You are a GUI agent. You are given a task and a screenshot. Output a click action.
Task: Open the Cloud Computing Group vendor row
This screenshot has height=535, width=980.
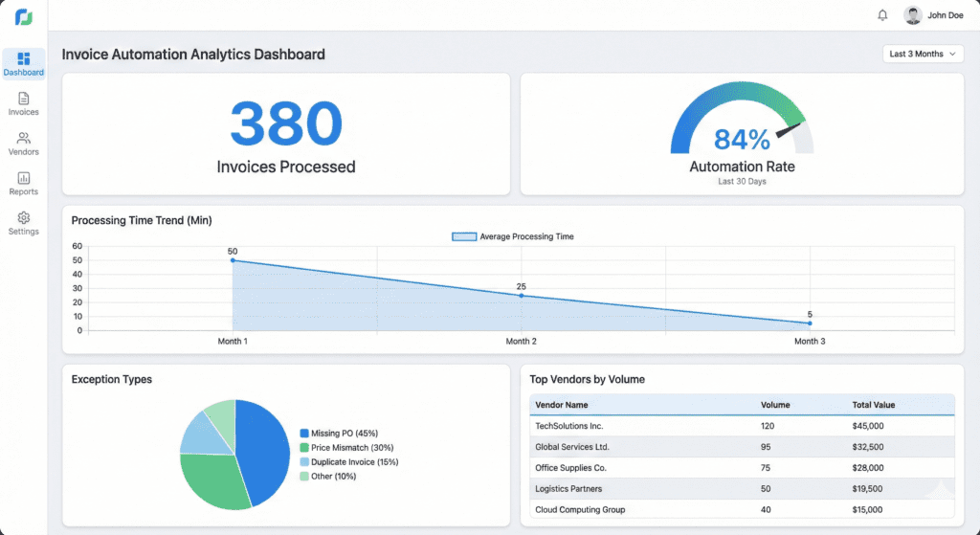[580, 510]
